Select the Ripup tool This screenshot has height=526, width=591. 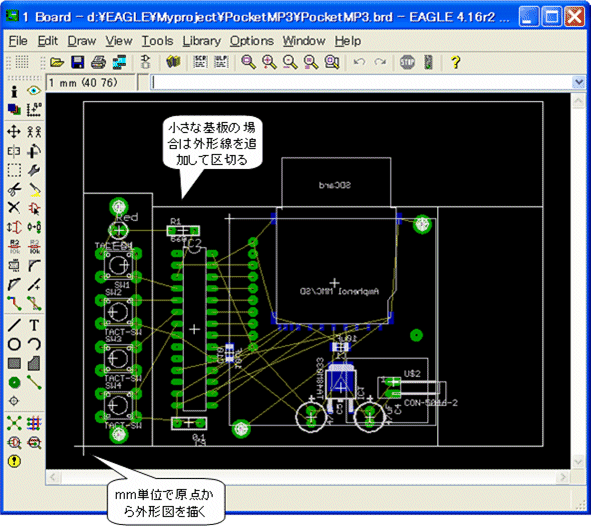[x=34, y=303]
